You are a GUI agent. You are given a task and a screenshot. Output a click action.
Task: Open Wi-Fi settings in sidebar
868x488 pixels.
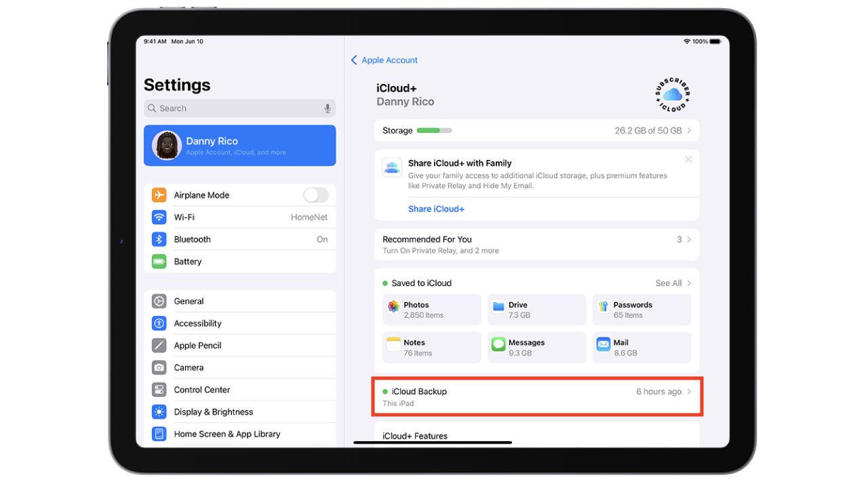pos(240,218)
